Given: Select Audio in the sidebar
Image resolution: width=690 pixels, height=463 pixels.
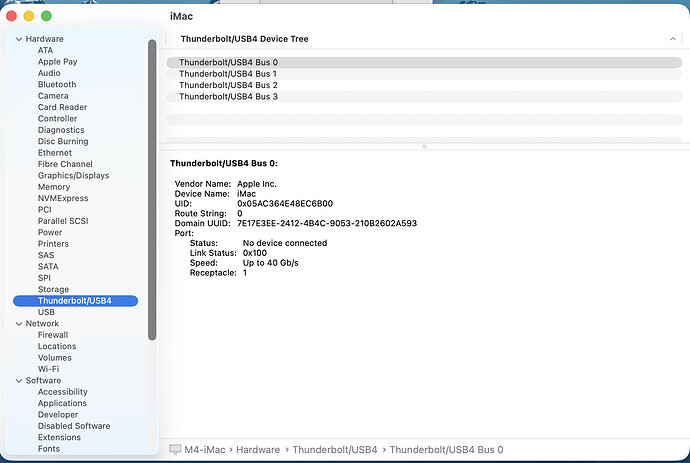Looking at the screenshot, I should click(49, 73).
